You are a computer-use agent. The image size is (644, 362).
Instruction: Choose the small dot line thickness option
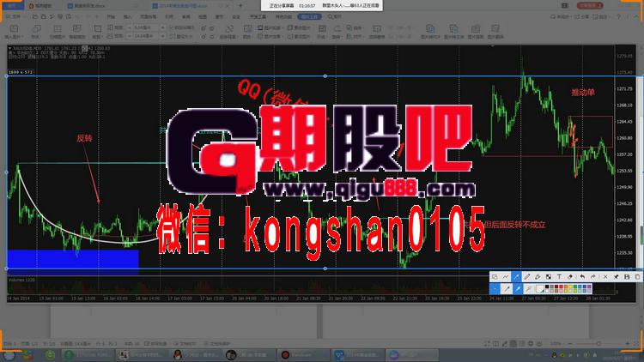[495, 289]
